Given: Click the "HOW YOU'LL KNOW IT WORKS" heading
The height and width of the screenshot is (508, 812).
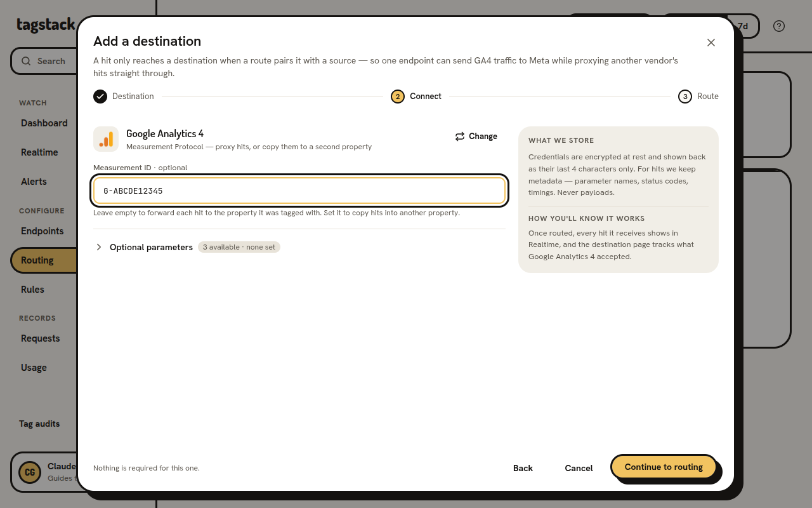Looking at the screenshot, I should [587, 218].
